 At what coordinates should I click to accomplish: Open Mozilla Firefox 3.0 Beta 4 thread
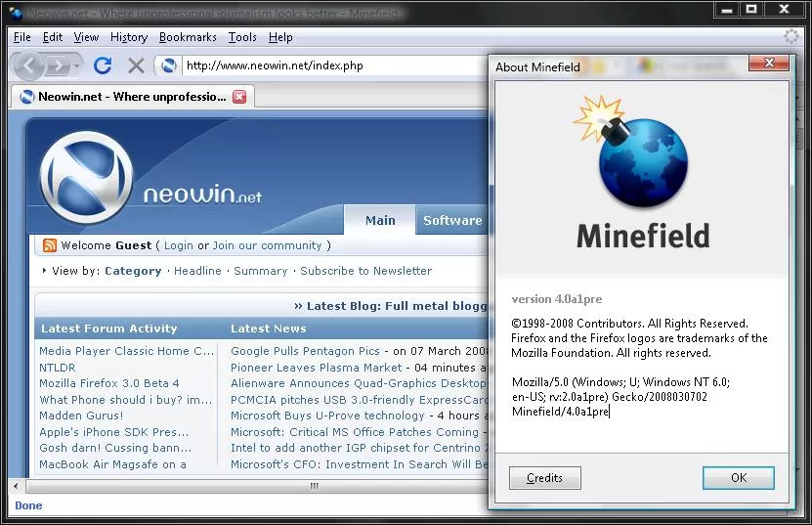coord(109,383)
